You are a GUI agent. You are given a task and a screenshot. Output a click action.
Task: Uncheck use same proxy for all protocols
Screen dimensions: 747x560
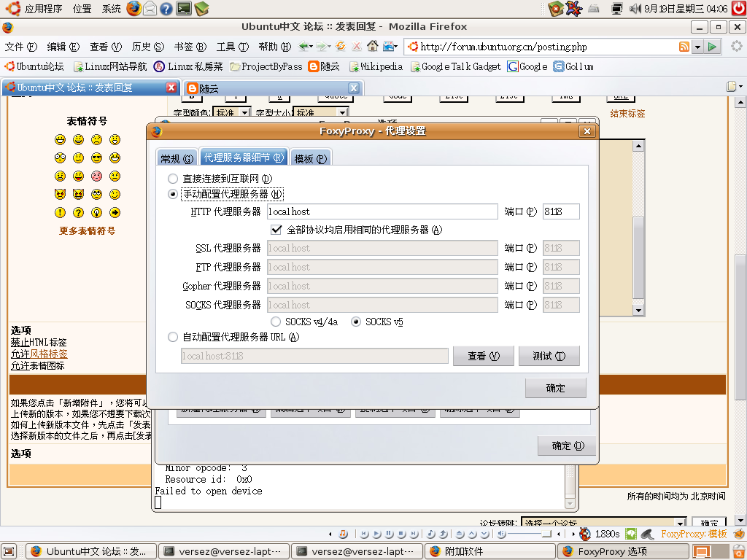pos(276,230)
